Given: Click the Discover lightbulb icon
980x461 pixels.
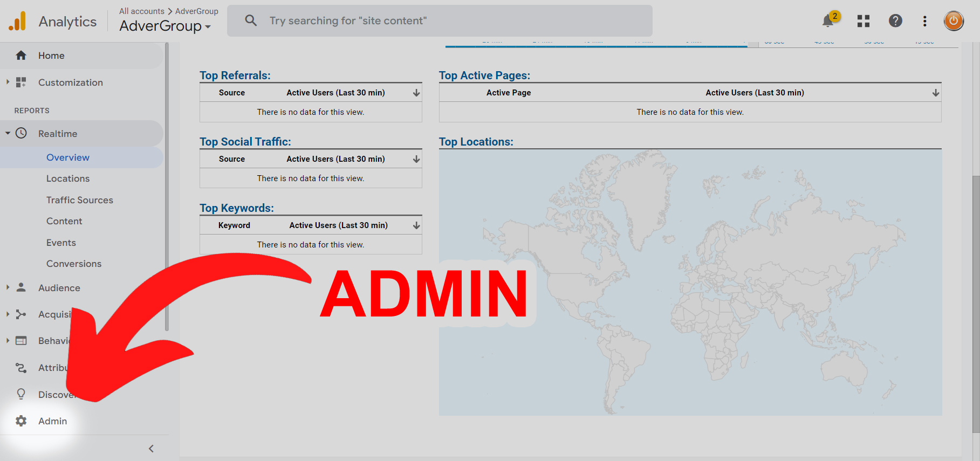Looking at the screenshot, I should tap(21, 394).
